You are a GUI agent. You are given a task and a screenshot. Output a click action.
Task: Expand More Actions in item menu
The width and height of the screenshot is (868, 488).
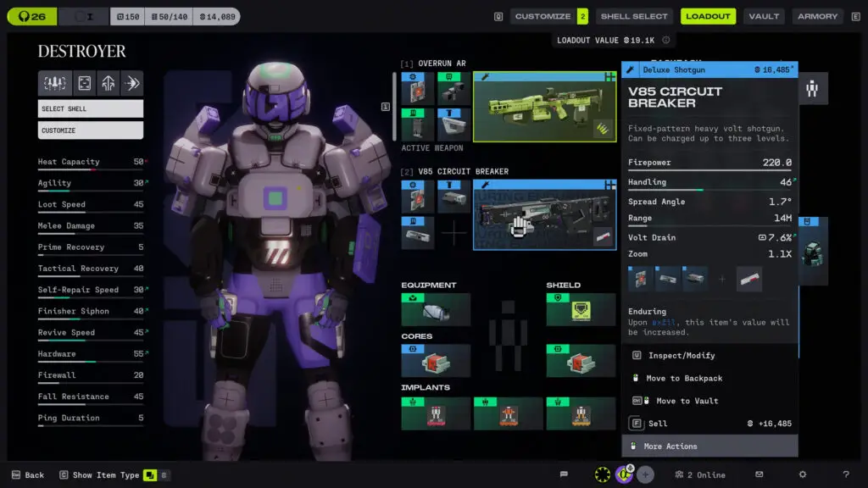(x=709, y=446)
